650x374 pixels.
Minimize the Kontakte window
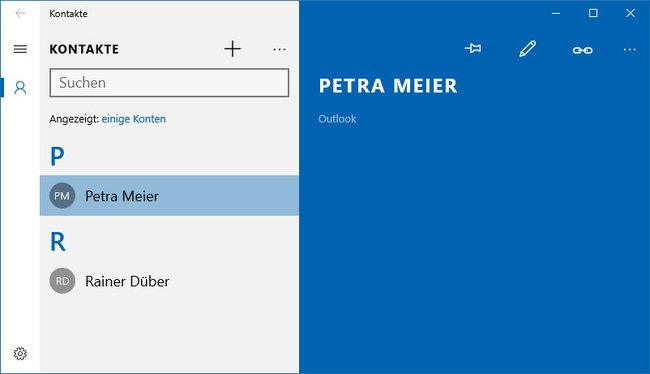click(x=556, y=13)
